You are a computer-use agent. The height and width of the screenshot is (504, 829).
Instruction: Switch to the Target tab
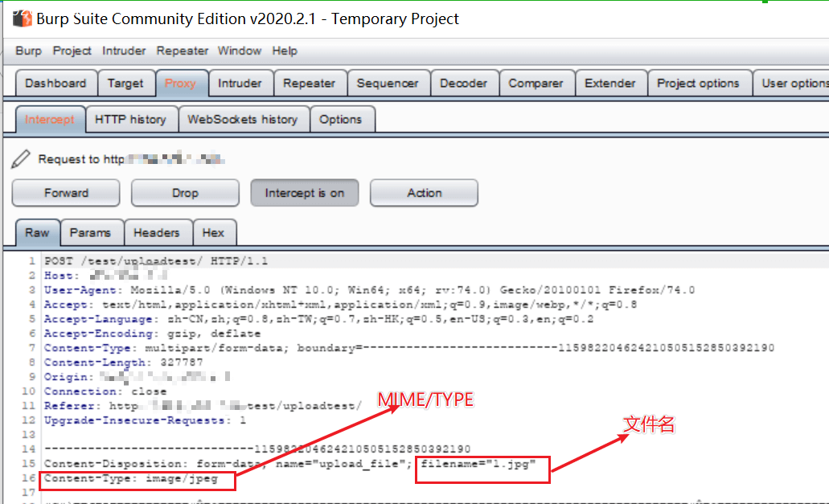pyautogui.click(x=125, y=84)
